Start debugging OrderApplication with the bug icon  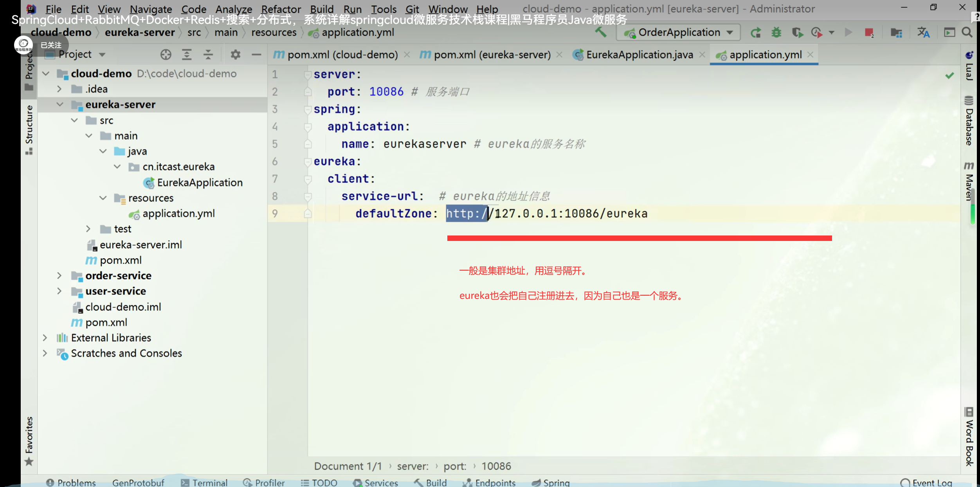(x=776, y=33)
